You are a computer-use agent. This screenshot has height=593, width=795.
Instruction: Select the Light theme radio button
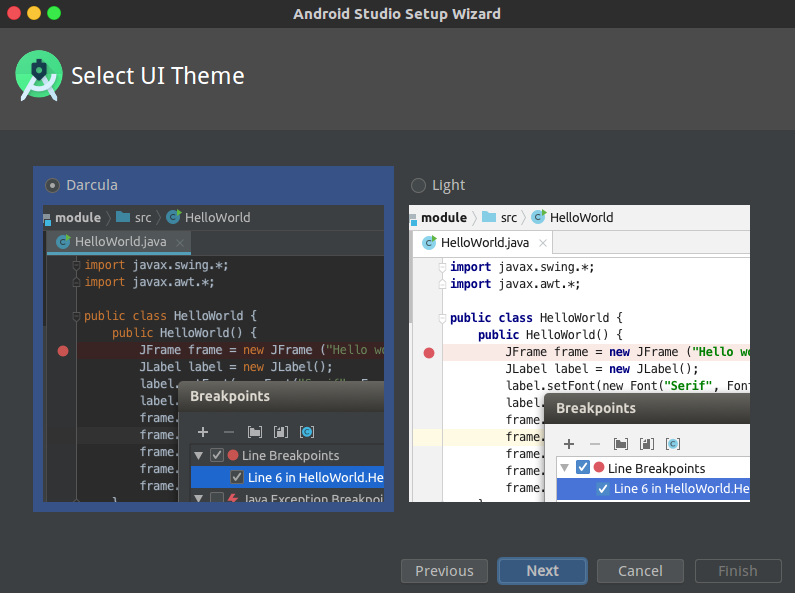pyautogui.click(x=418, y=186)
